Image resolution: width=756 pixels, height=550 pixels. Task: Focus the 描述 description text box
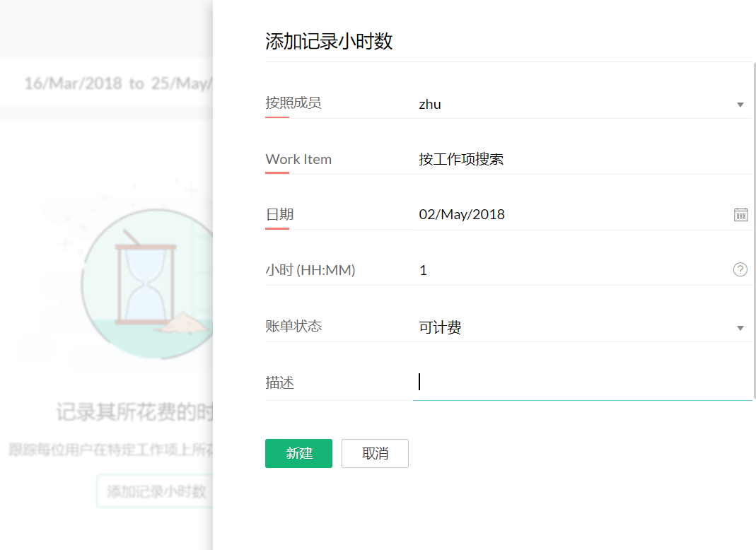(580, 382)
